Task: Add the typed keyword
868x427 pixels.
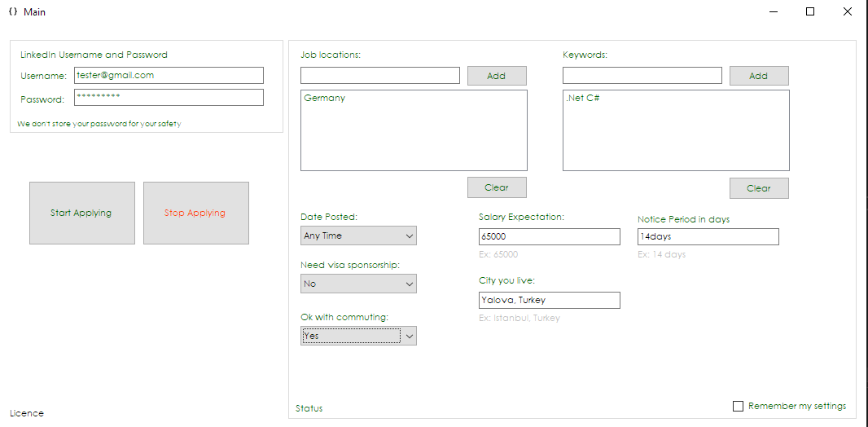Action: coord(759,76)
